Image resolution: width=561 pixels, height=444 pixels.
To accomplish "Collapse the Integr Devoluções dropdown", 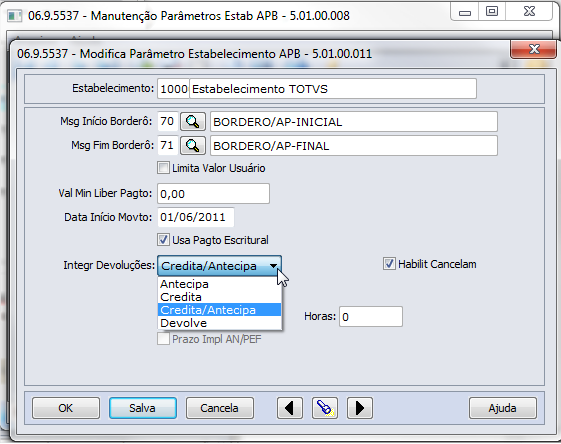I will 273,266.
